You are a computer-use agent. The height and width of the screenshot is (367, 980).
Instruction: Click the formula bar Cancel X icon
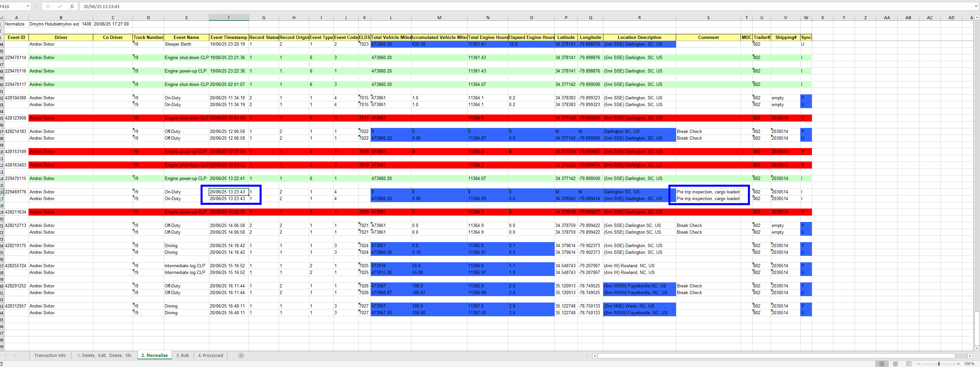pos(48,6)
